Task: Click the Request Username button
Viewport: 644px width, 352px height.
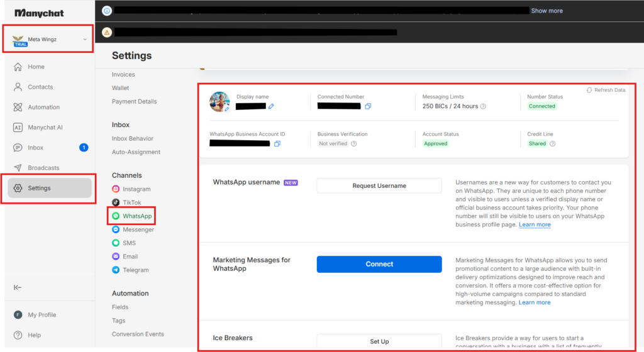Action: pos(379,186)
